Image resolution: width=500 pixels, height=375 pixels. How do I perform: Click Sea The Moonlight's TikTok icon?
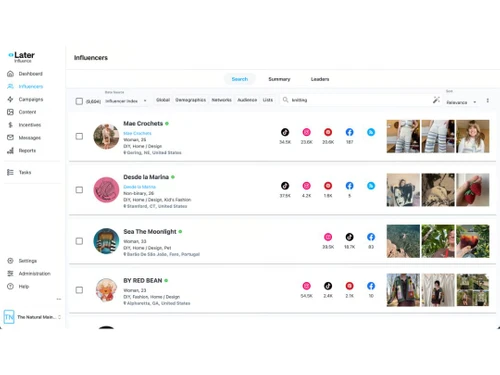349,237
